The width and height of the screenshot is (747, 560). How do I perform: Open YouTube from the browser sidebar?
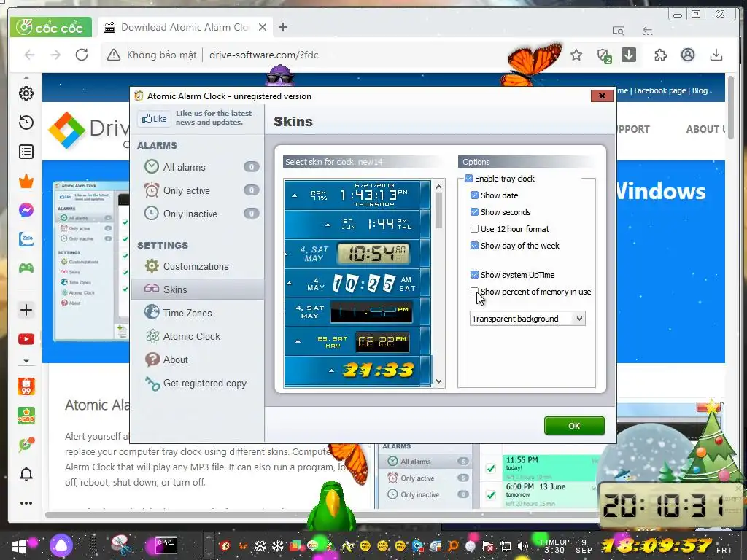point(26,339)
